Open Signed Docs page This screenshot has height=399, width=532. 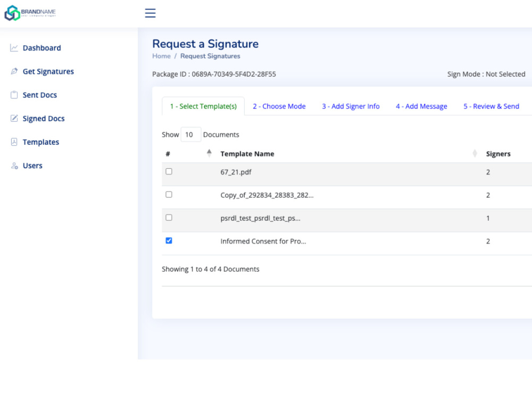pyautogui.click(x=44, y=119)
